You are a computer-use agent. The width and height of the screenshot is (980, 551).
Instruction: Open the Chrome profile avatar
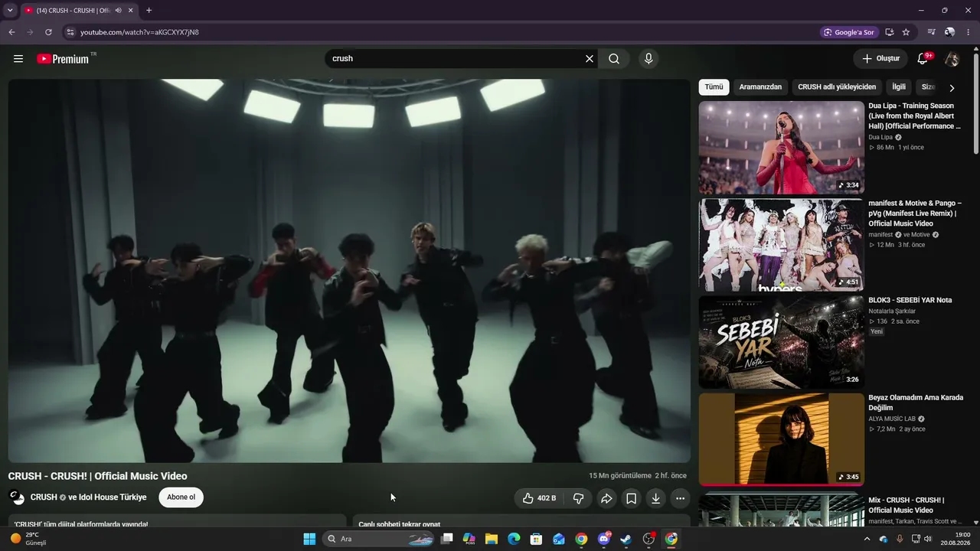pyautogui.click(x=949, y=32)
